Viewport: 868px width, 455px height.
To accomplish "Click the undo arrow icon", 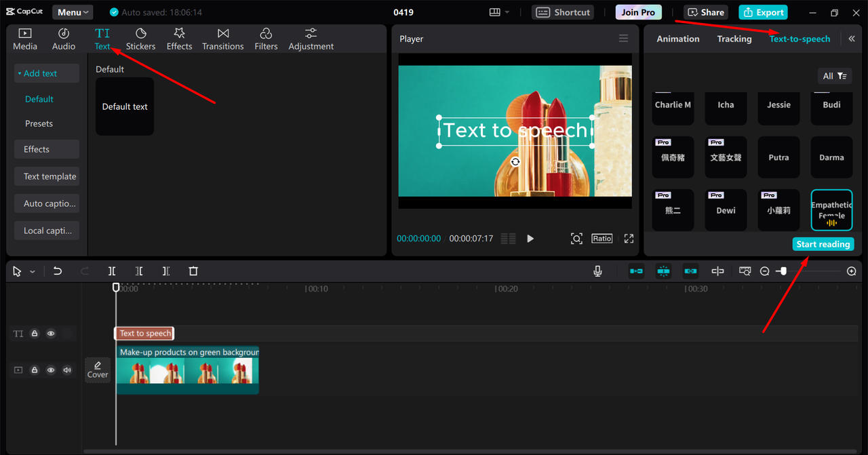I will (x=58, y=271).
